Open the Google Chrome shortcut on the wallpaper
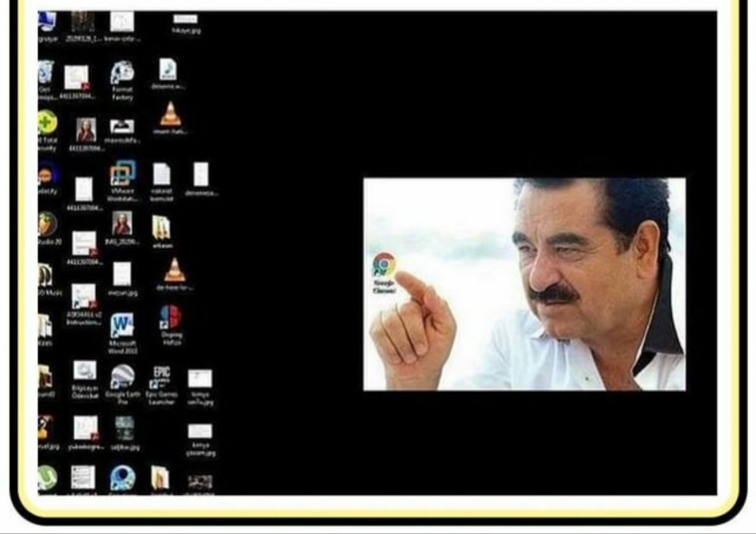 (x=384, y=266)
